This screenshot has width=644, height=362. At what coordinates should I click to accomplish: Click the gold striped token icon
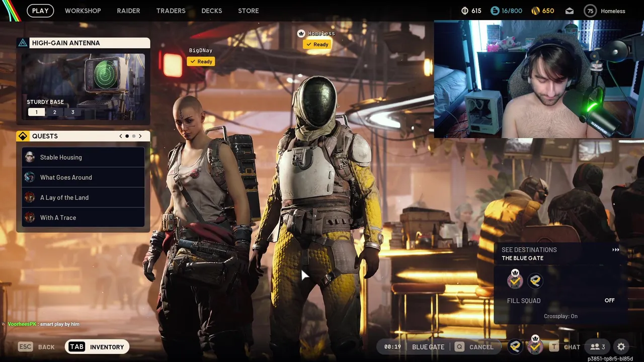click(x=535, y=11)
